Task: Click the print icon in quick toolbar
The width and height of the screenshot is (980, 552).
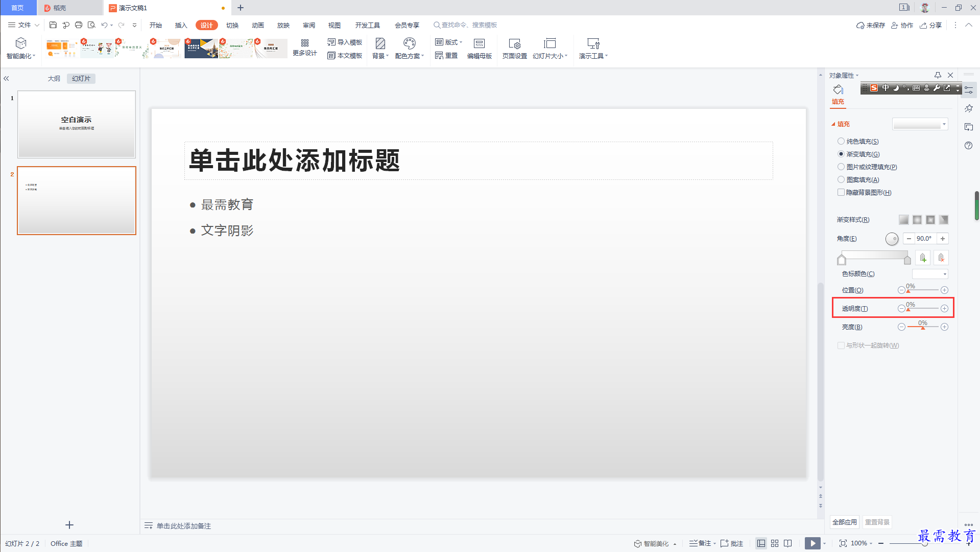Action: point(79,25)
